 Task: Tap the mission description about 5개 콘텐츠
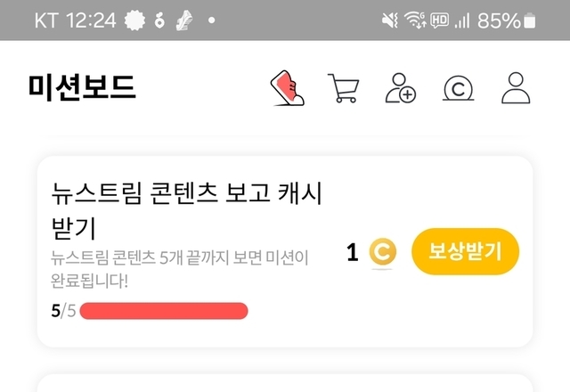179,270
